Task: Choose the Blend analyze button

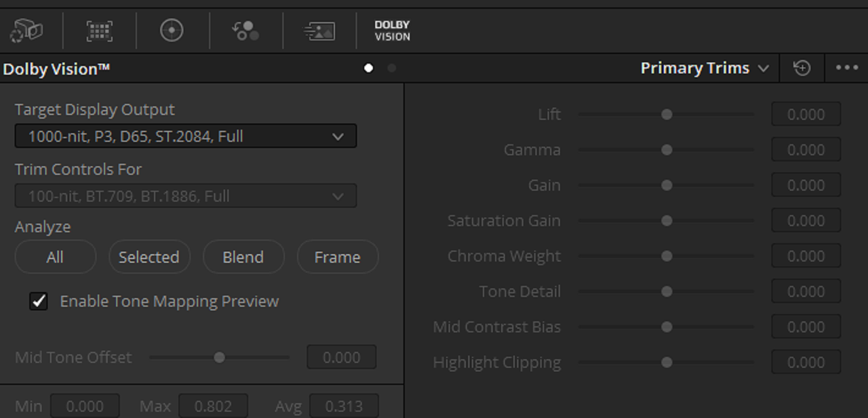Action: (243, 257)
